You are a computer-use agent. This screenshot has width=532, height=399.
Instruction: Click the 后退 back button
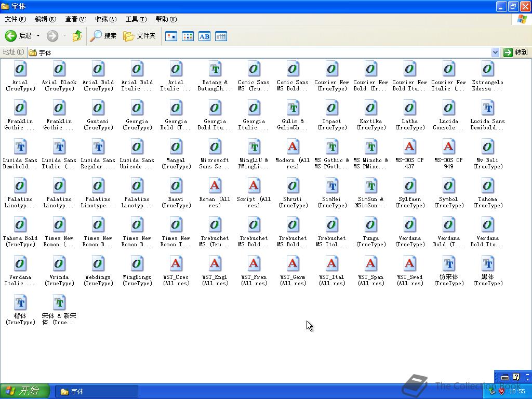18,36
